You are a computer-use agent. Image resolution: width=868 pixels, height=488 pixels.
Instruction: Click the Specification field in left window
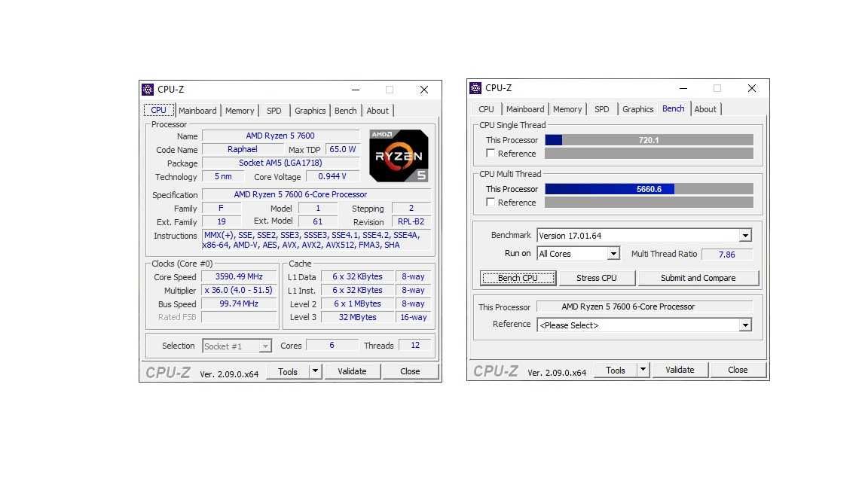tap(316, 195)
